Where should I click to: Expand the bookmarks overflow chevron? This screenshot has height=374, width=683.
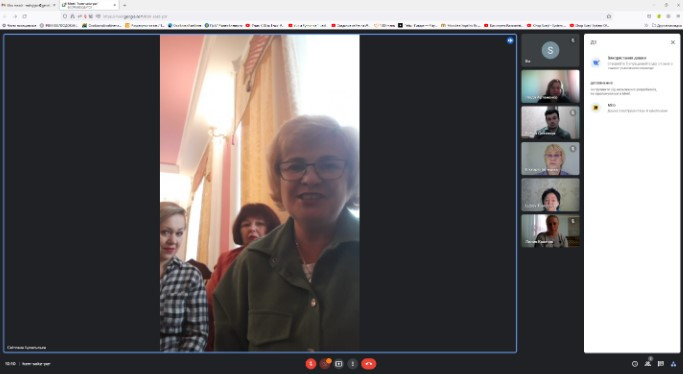pyautogui.click(x=646, y=26)
